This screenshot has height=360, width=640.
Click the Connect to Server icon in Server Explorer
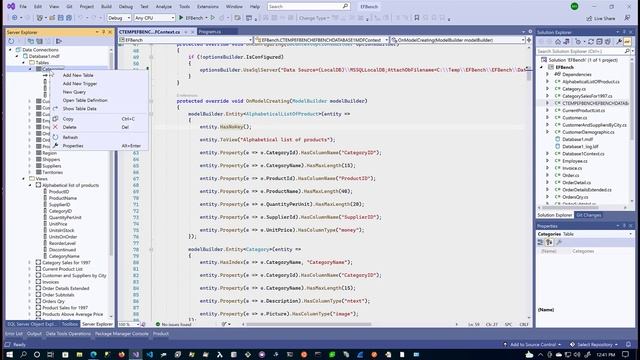pyautogui.click(x=40, y=41)
